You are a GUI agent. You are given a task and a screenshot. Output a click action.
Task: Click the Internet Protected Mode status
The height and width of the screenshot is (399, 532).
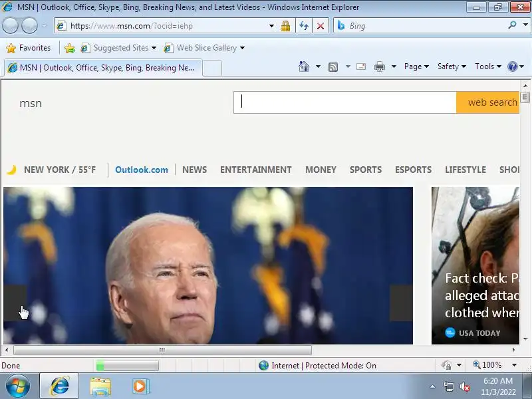click(x=318, y=365)
